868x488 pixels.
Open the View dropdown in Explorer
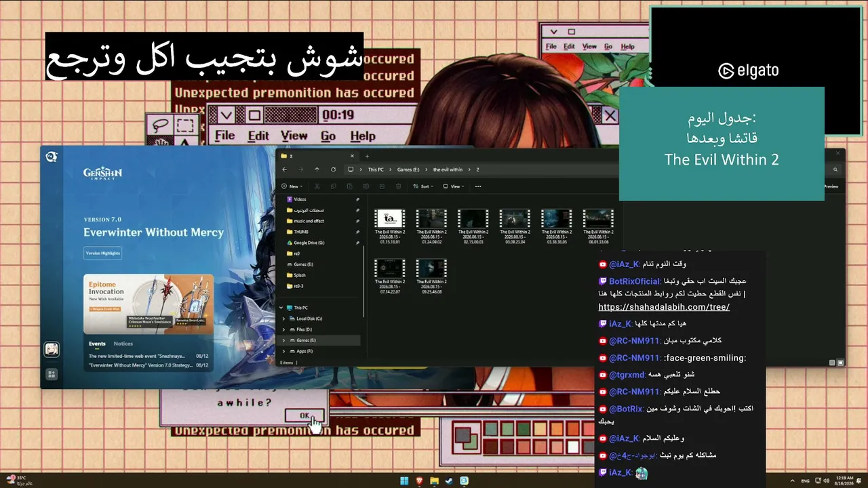coord(454,186)
